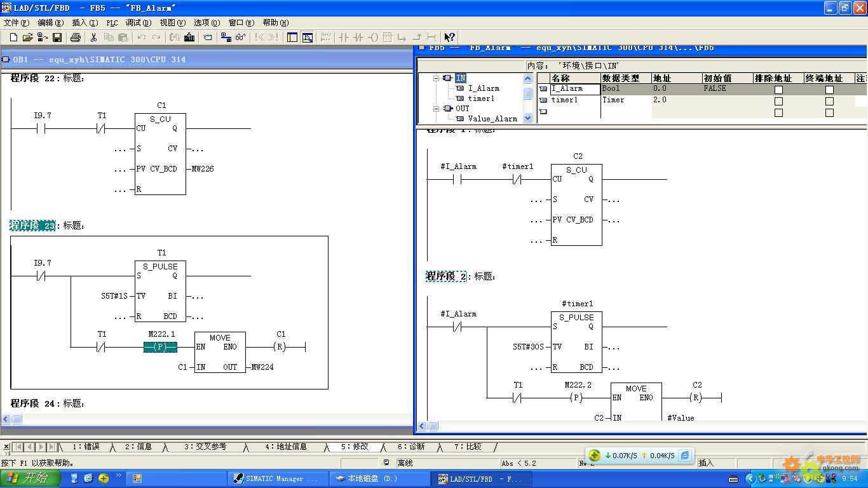The width and height of the screenshot is (868, 488).
Task: Save the block with the floppy disk icon
Action: pyautogui.click(x=57, y=37)
